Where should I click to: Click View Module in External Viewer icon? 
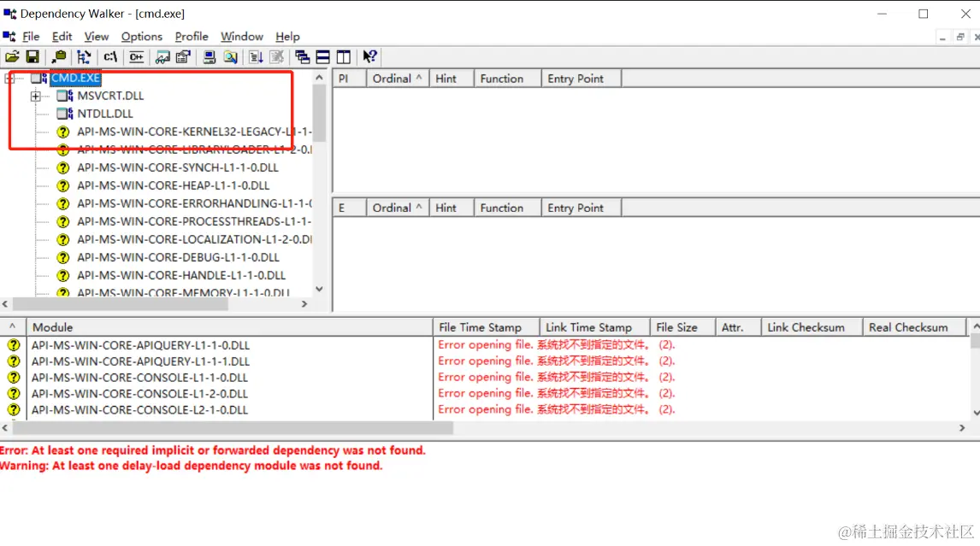pos(162,57)
